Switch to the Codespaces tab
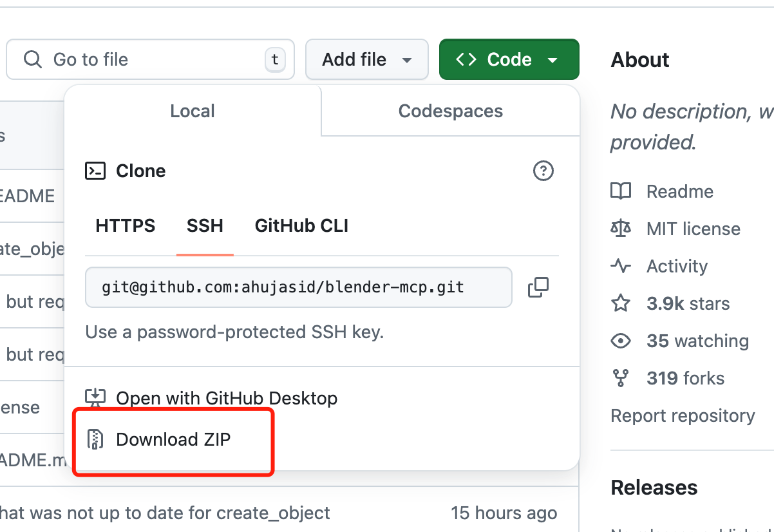Screen dimensions: 774x532 tap(451, 111)
